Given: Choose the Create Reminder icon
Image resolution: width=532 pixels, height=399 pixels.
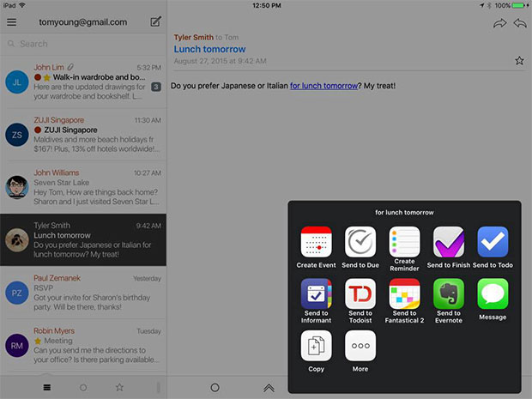Looking at the screenshot, I should point(404,242).
